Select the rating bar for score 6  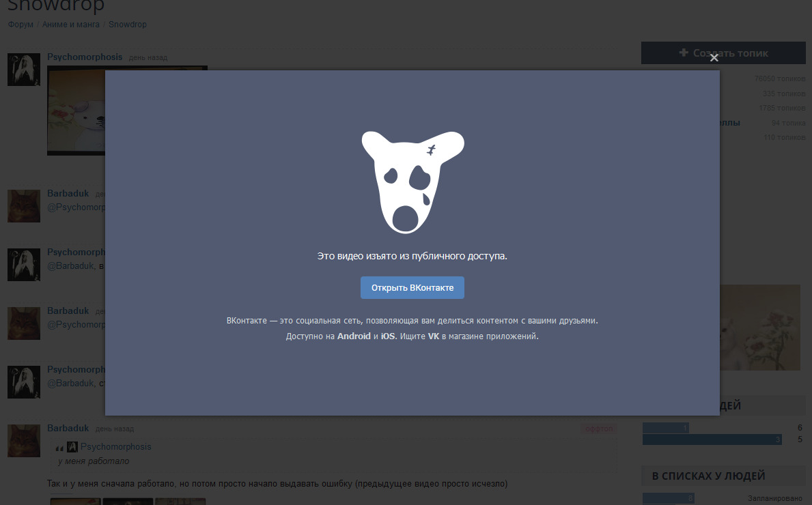[x=665, y=428]
